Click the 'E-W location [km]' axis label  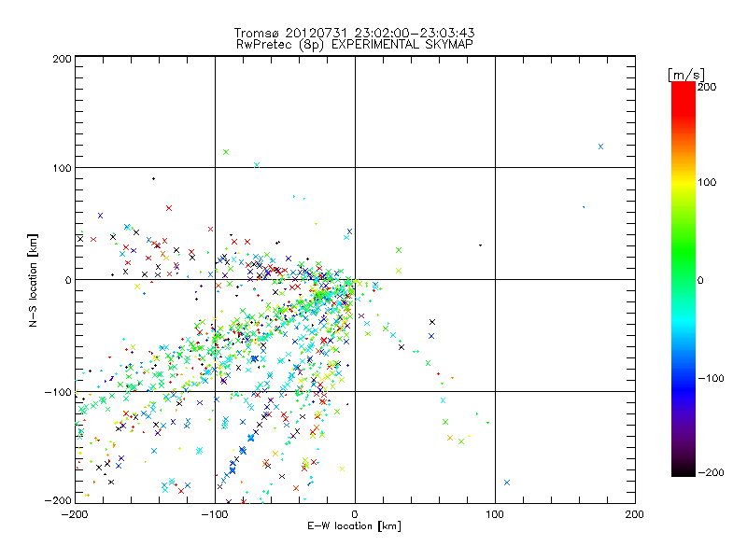pos(354,526)
